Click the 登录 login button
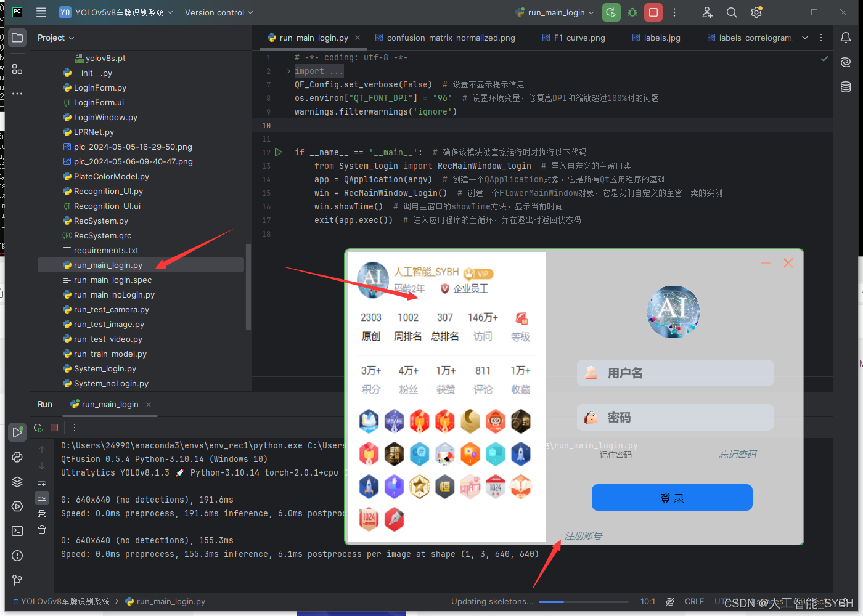The width and height of the screenshot is (863, 616). 672,498
